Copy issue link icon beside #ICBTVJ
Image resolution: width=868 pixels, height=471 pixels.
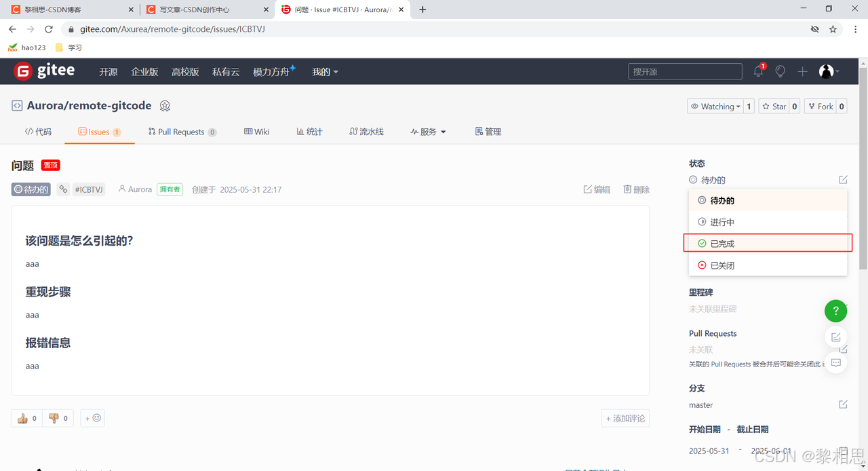[x=63, y=189]
